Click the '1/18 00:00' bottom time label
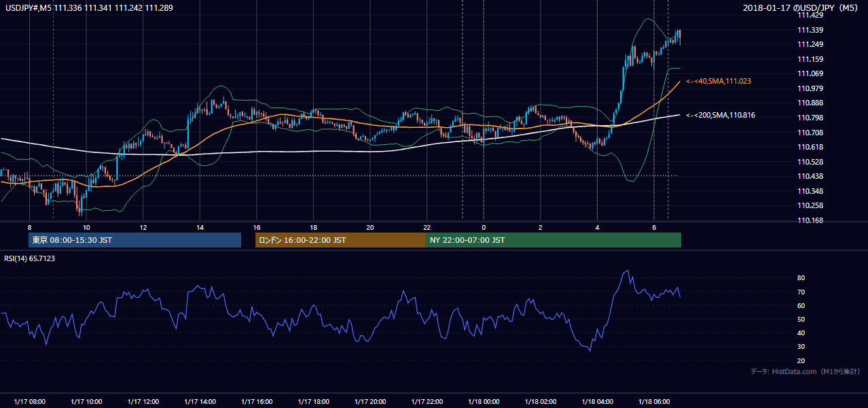Screen dimensions: 868x408 pyautogui.click(x=484, y=401)
